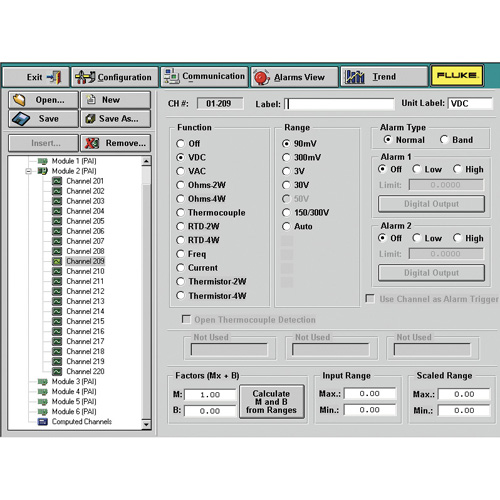Image resolution: width=500 pixels, height=500 pixels.
Task: Click the Module 4 (PAI) card icon
Action: coord(43,392)
